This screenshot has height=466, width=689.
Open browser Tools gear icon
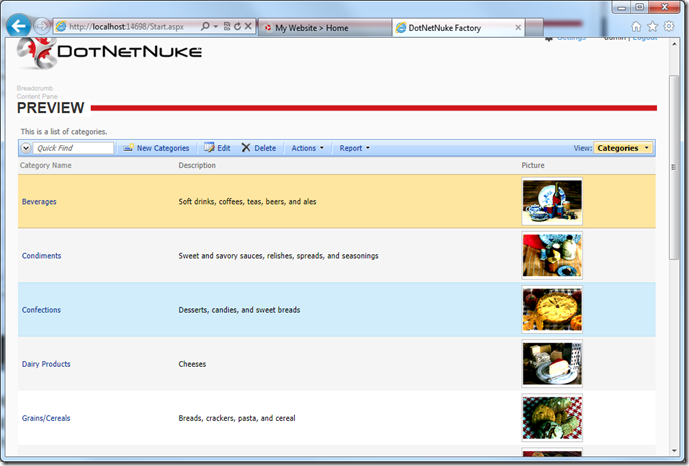click(x=669, y=26)
